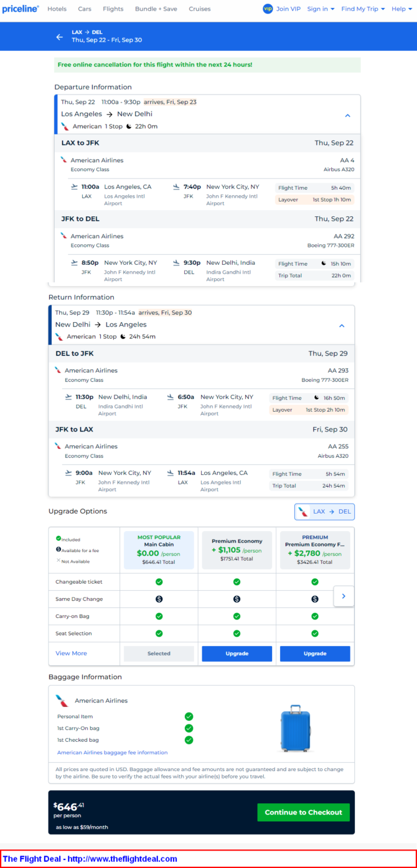Click takeoff plane icon beside 9:00a
The image size is (417, 868).
coord(68,473)
